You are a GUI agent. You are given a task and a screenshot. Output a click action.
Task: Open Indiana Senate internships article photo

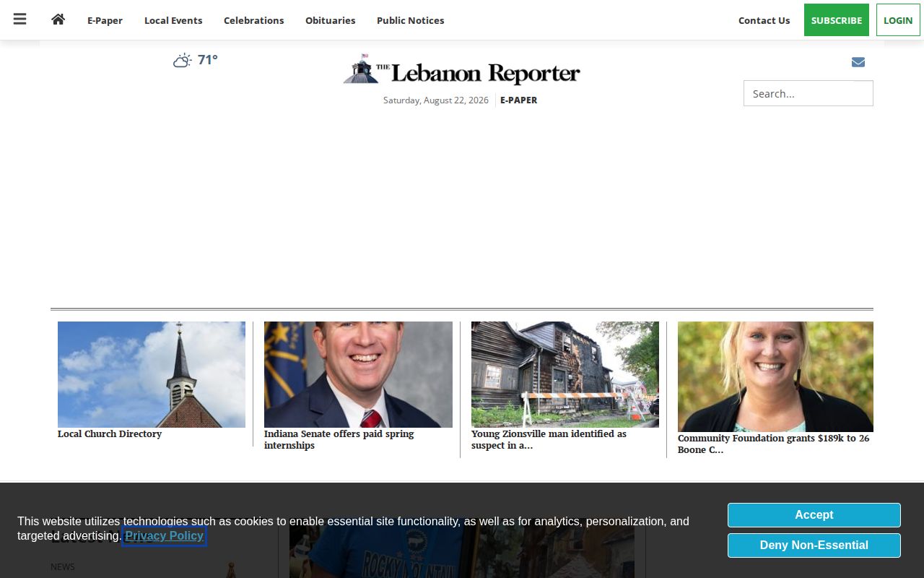pos(358,374)
